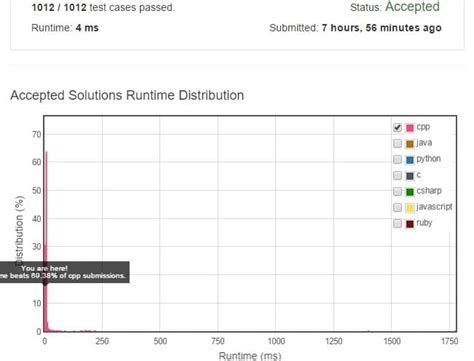Click the javascript legend label
Screen dimensions: 474x361
click(x=434, y=207)
